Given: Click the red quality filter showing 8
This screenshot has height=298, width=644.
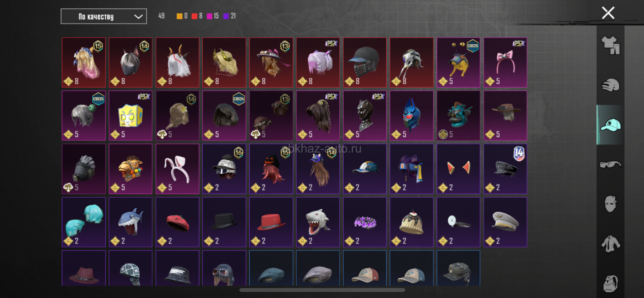Looking at the screenshot, I should point(197,16).
